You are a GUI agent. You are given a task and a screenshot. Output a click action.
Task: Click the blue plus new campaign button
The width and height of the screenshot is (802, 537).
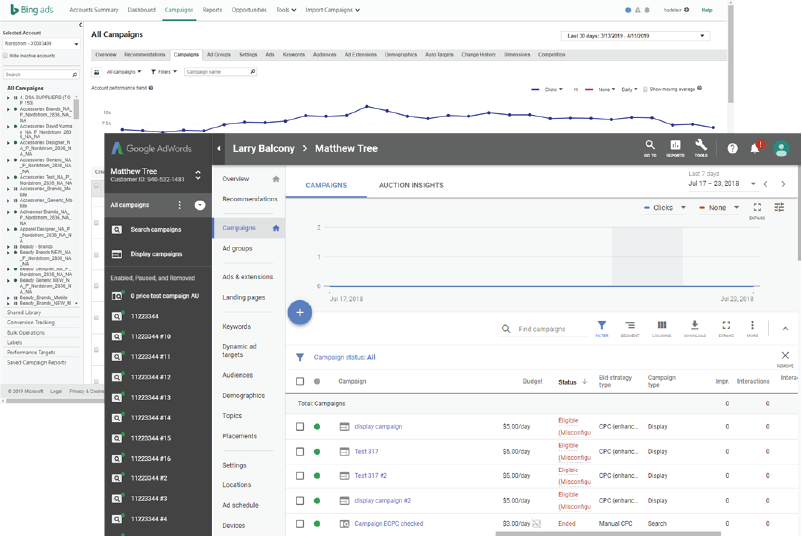pos(300,312)
